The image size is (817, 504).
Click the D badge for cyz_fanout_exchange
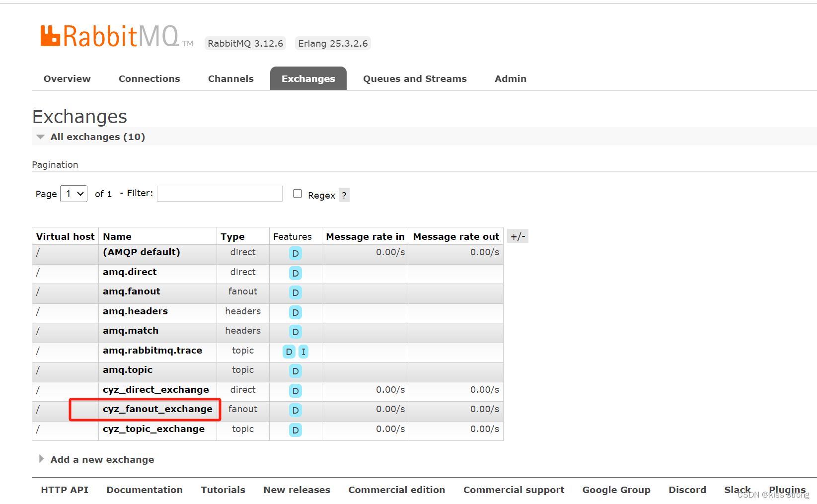(x=296, y=410)
